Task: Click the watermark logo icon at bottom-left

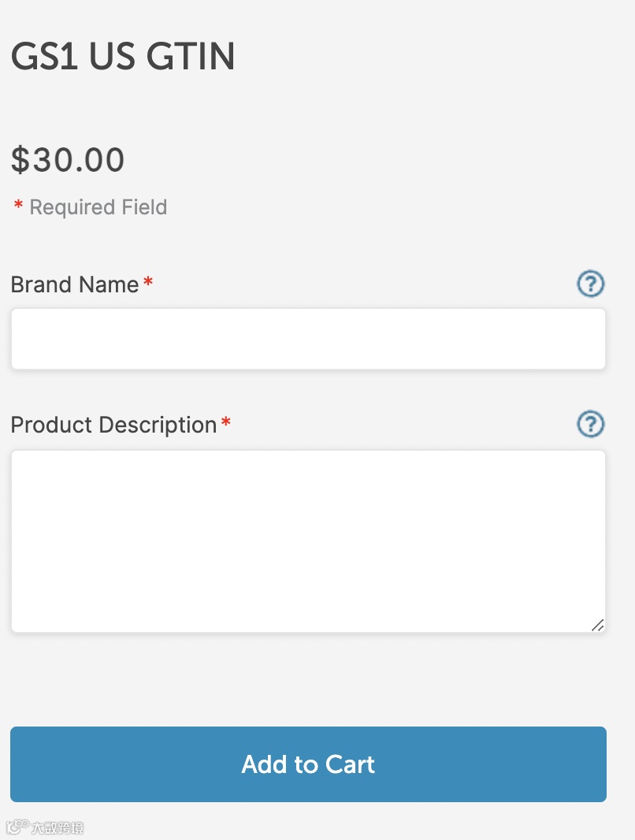Action: click(17, 827)
